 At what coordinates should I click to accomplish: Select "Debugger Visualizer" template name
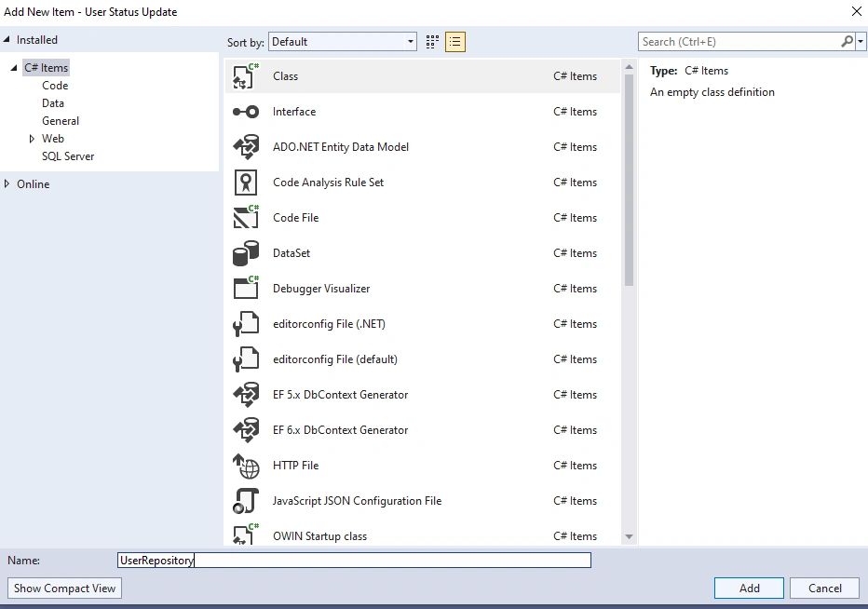pyautogui.click(x=321, y=289)
